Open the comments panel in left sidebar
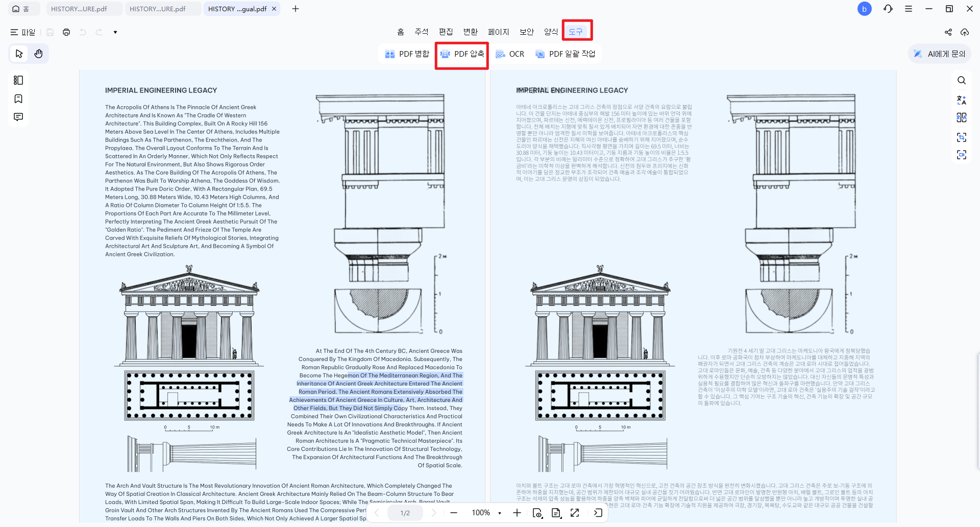Screen dimensions: 980x527 click(18, 117)
